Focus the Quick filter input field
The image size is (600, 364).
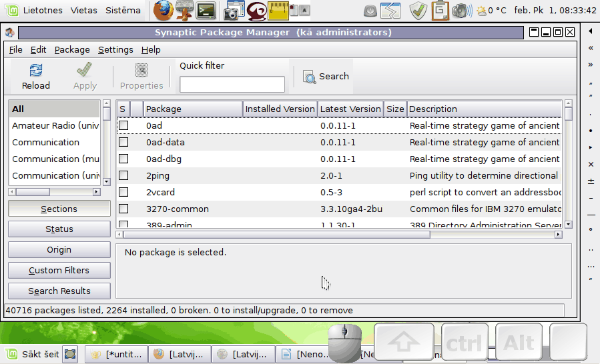point(232,84)
